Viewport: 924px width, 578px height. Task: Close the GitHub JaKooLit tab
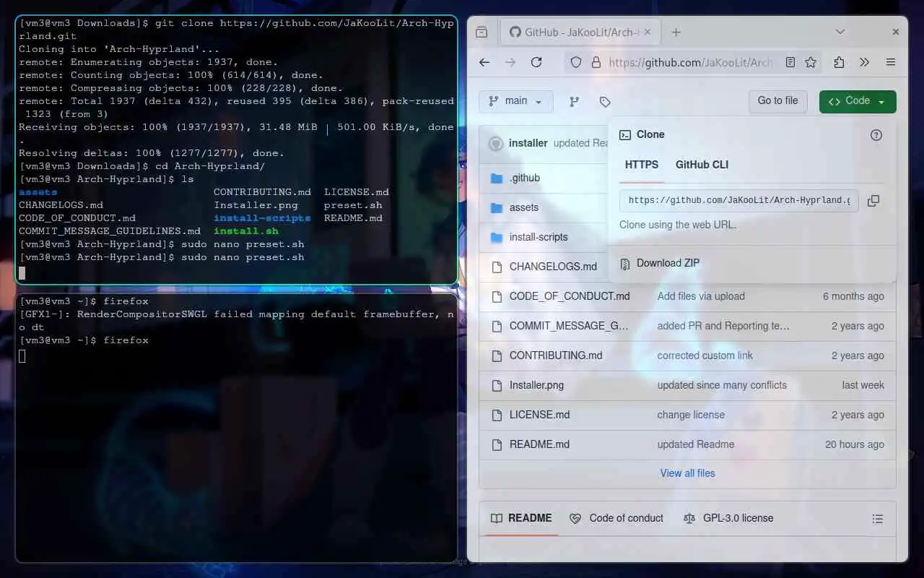tap(647, 32)
